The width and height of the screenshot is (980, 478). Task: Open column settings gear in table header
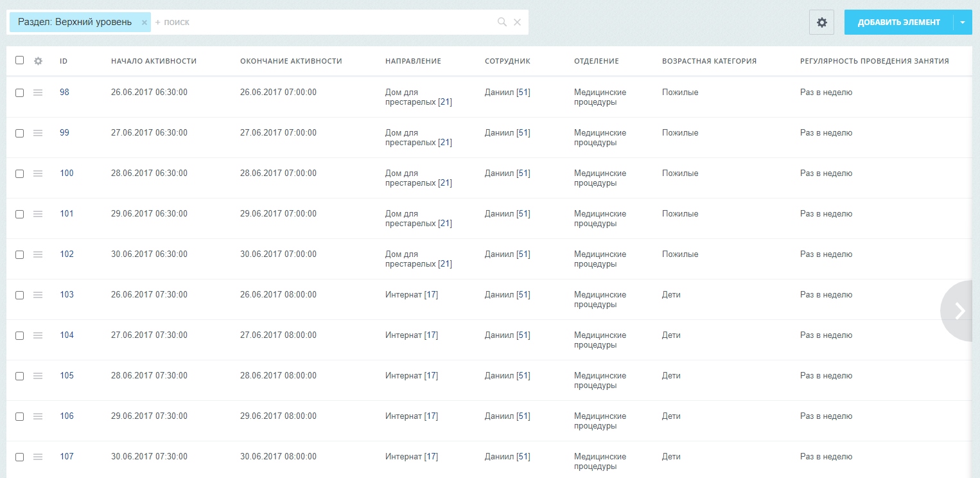click(38, 61)
